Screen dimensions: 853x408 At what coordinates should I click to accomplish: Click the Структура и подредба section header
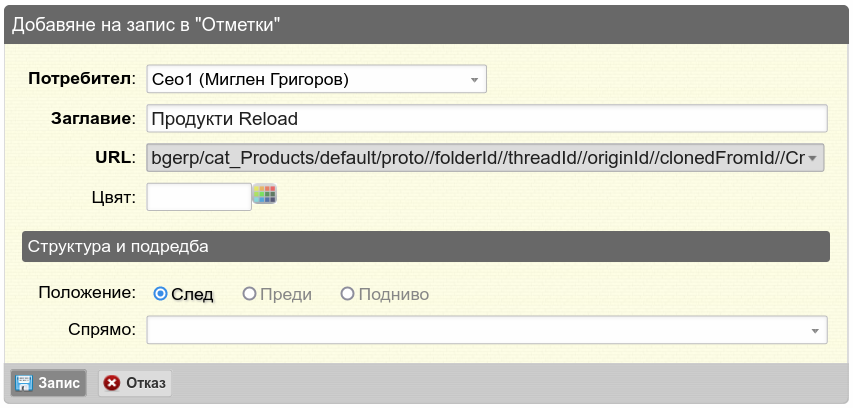[426, 246]
